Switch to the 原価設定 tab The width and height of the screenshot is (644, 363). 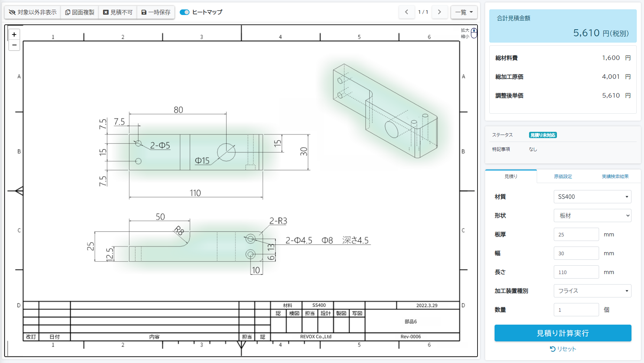[563, 176]
